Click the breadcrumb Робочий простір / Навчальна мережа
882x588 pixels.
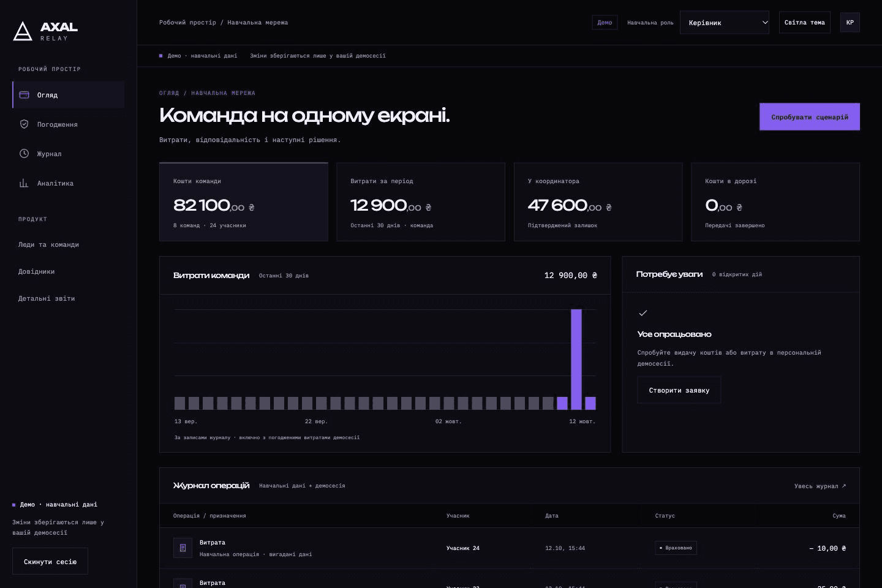click(x=224, y=23)
